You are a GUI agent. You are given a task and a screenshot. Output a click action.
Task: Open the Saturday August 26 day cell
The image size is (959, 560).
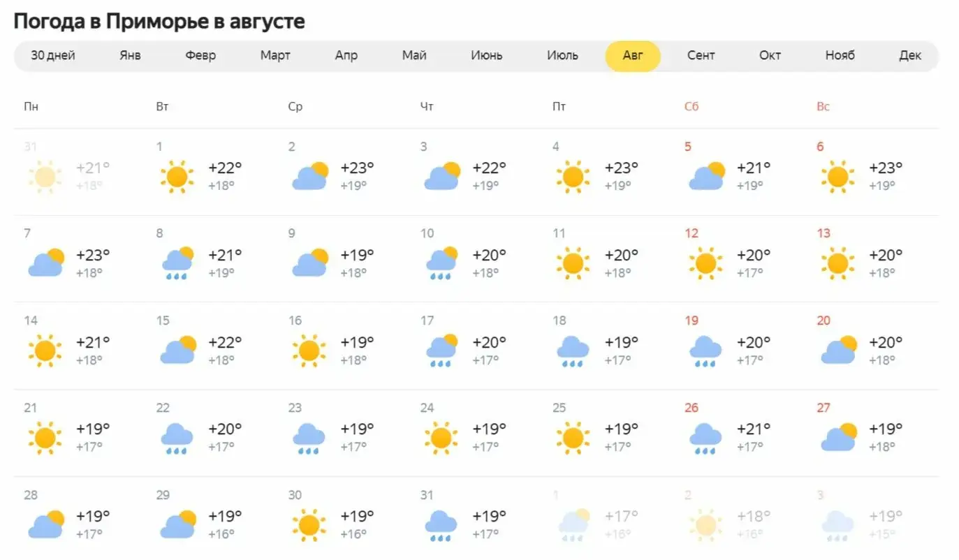[x=741, y=433]
